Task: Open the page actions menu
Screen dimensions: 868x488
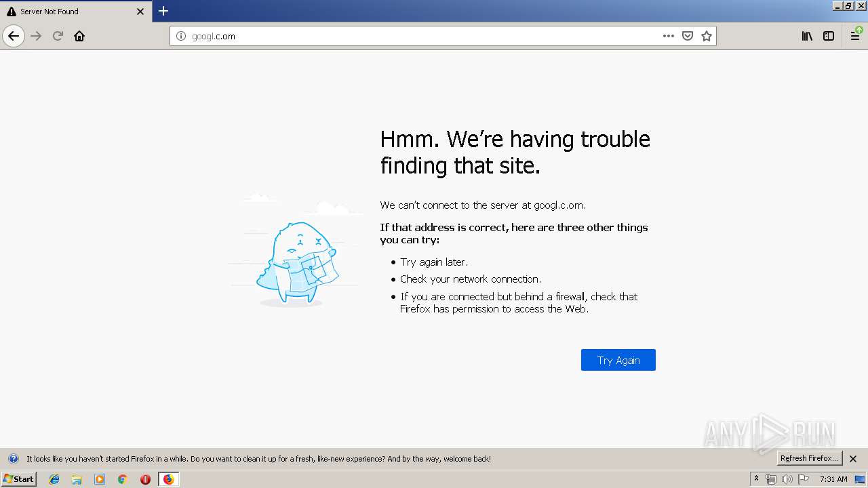Action: [669, 36]
